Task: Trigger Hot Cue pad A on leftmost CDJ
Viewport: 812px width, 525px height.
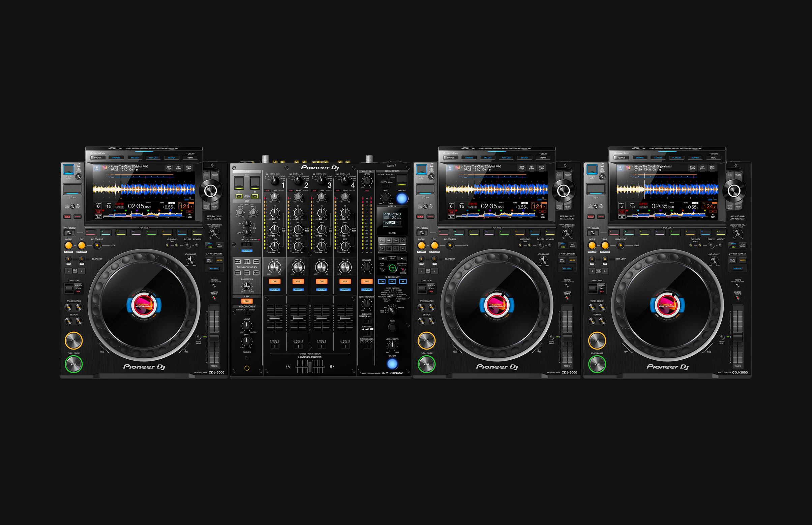Action: 91,233
